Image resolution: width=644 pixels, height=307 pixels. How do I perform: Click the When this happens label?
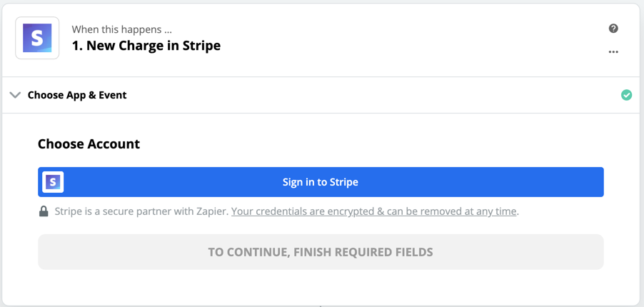[121, 29]
